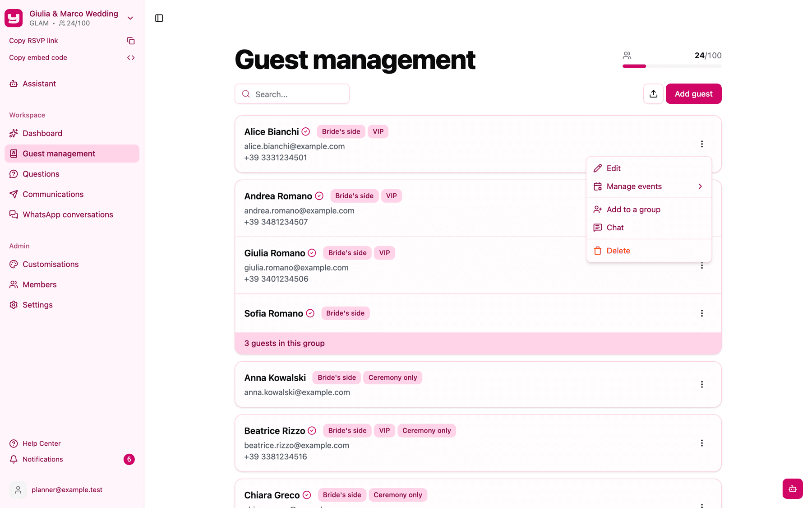Viewport: 812px width, 508px height.
Task: Click the Copy embed code label
Action: (38, 58)
